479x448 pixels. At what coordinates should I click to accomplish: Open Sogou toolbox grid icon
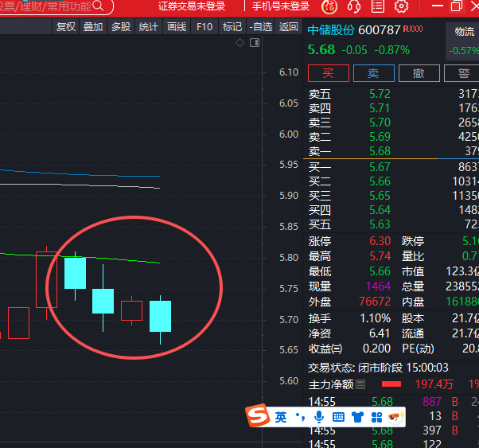tap(376, 417)
